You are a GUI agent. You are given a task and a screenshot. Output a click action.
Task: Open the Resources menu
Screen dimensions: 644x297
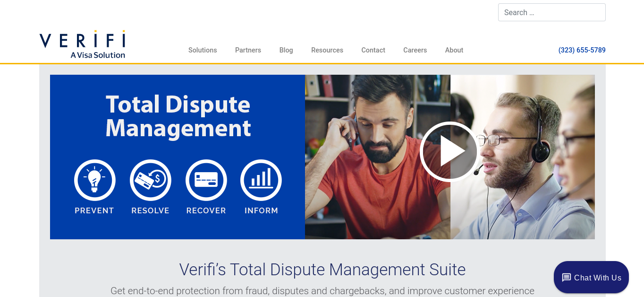[327, 50]
